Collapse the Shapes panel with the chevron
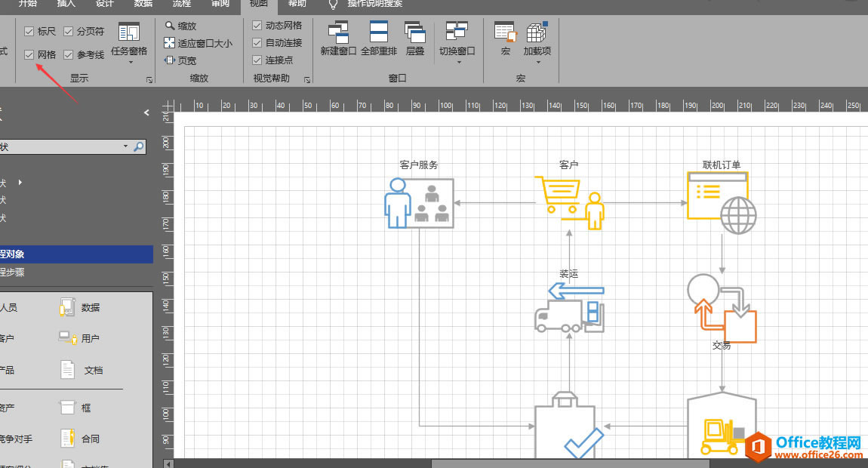The height and width of the screenshot is (468, 868). coord(146,112)
